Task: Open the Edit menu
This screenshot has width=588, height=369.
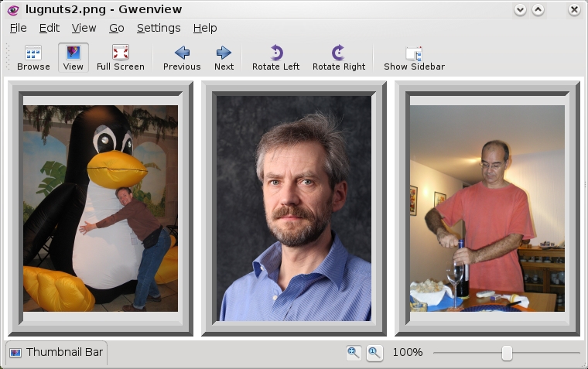Action: pyautogui.click(x=50, y=28)
